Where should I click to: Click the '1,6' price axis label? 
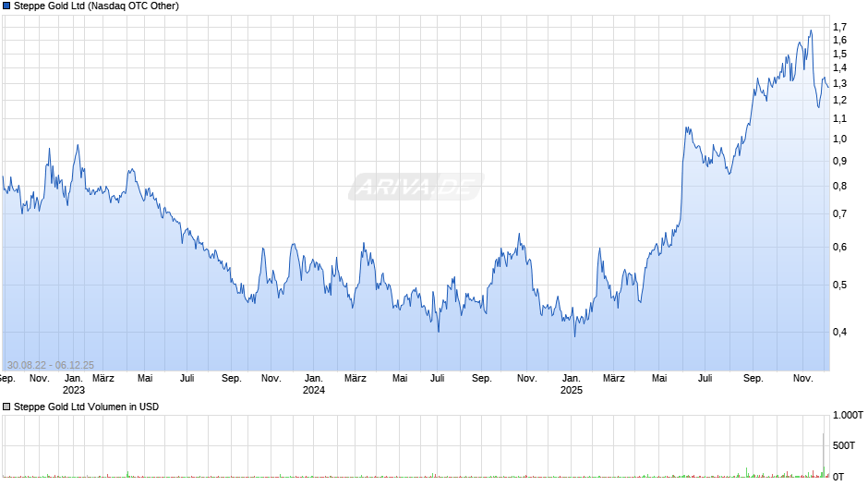tap(839, 40)
